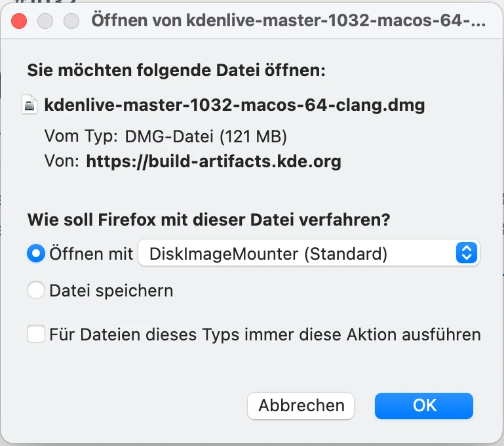Select the "Öffnen mit" radio button
Screen dimensions: 504x446
35,253
